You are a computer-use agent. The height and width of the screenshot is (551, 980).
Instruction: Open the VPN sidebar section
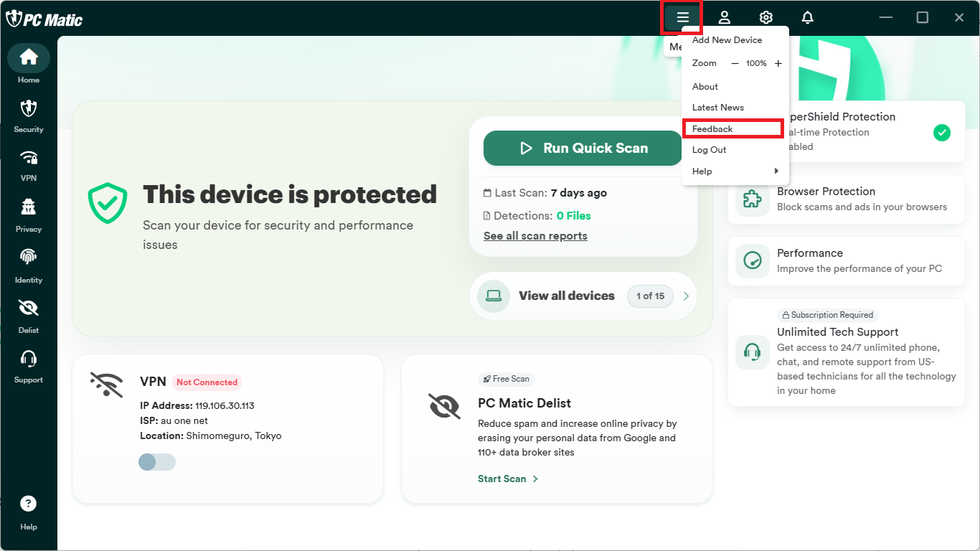click(29, 166)
